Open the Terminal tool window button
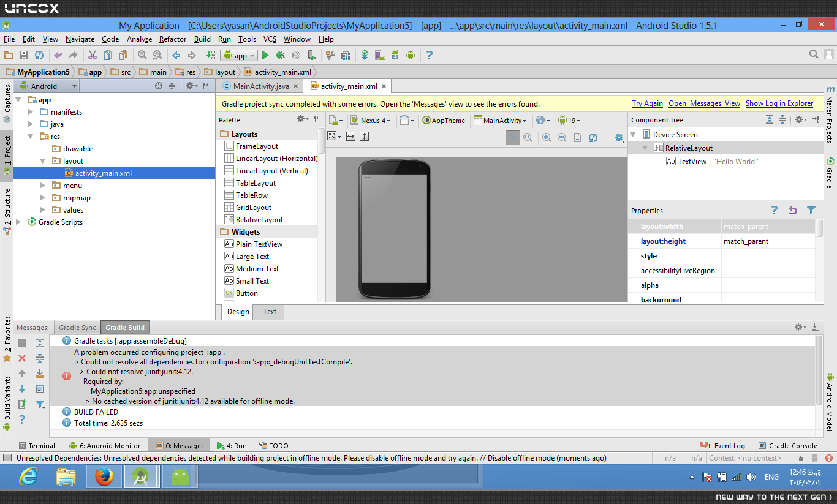 37,446
